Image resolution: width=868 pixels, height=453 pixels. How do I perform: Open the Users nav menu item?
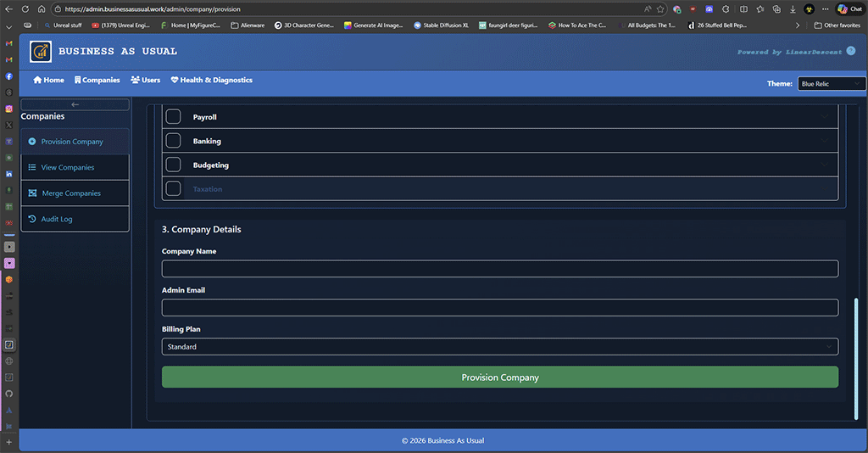click(145, 80)
